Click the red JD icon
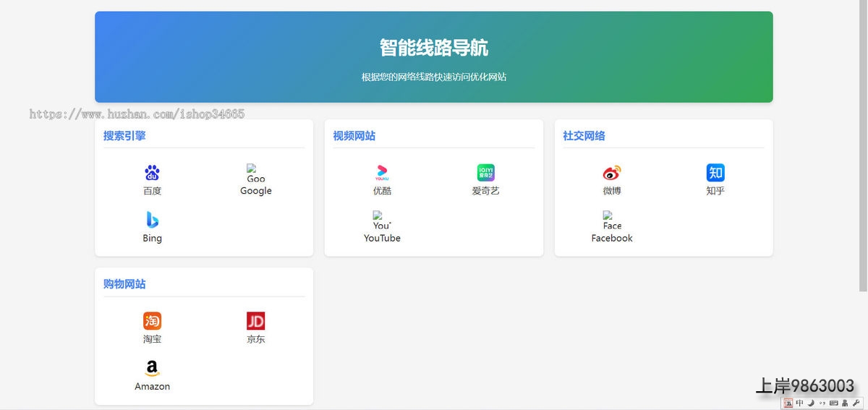 255,321
